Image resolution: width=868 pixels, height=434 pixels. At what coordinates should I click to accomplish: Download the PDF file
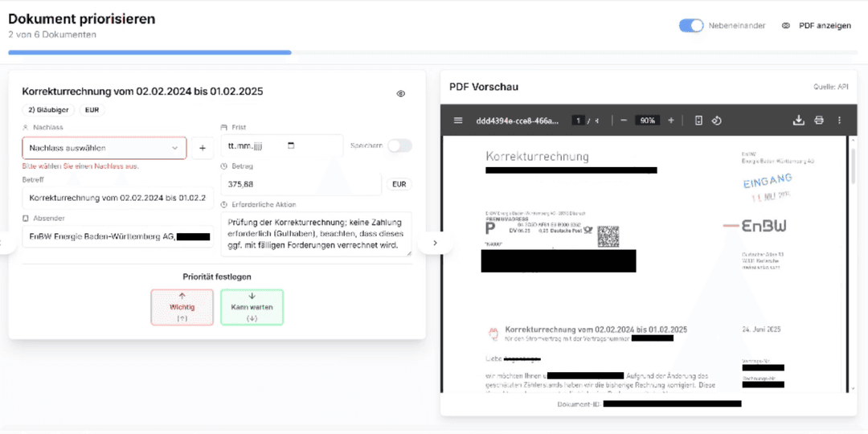(x=799, y=121)
